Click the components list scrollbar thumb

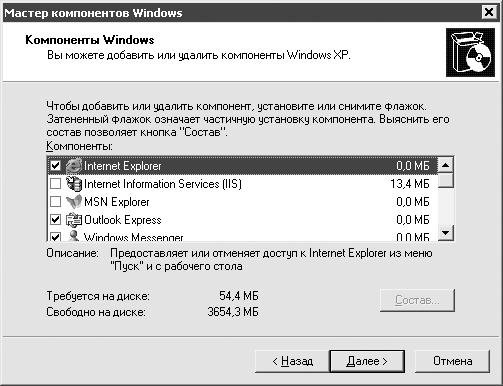[446, 180]
